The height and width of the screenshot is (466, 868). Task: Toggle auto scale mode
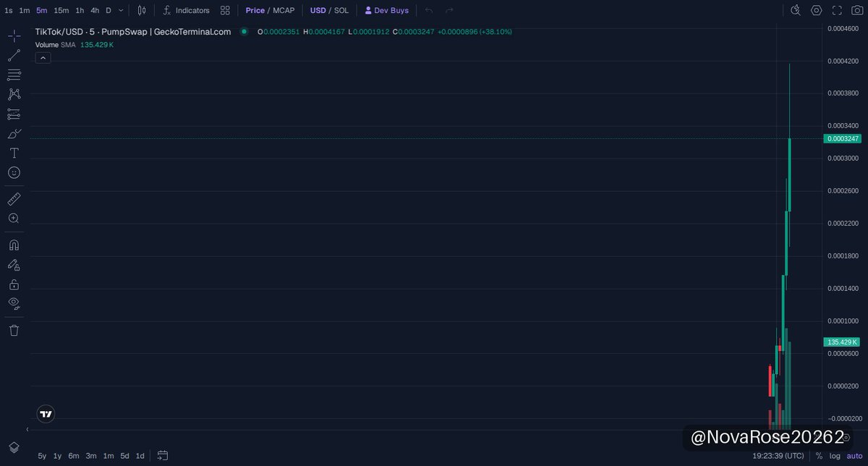click(855, 456)
